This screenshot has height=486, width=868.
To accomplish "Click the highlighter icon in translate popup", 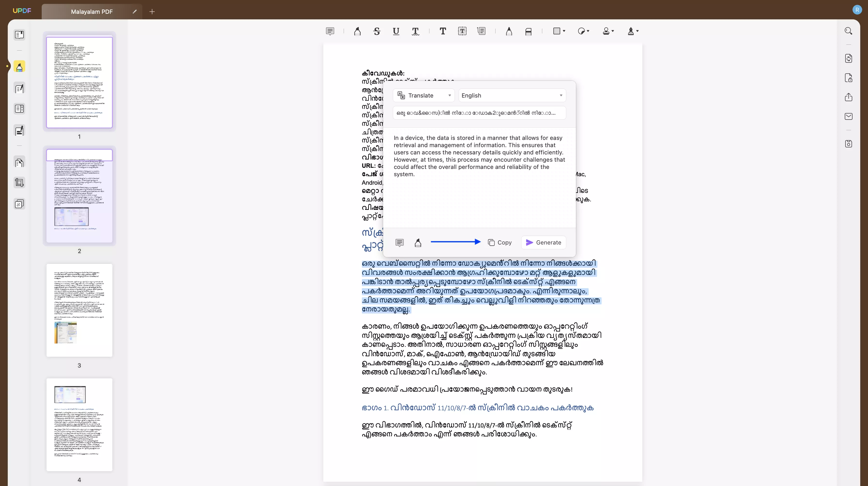I will 418,243.
